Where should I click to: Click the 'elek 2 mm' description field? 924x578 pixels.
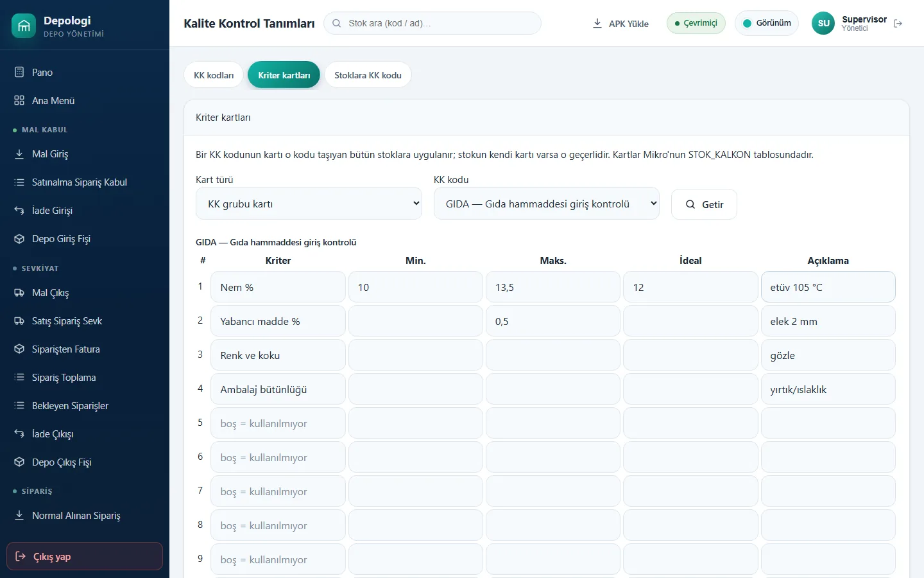(x=828, y=321)
